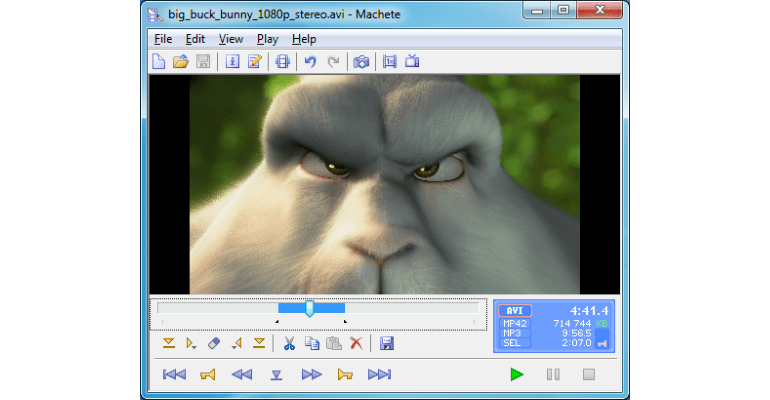
Task: Click the grayed Paste clipboard icon
Action: (x=334, y=344)
